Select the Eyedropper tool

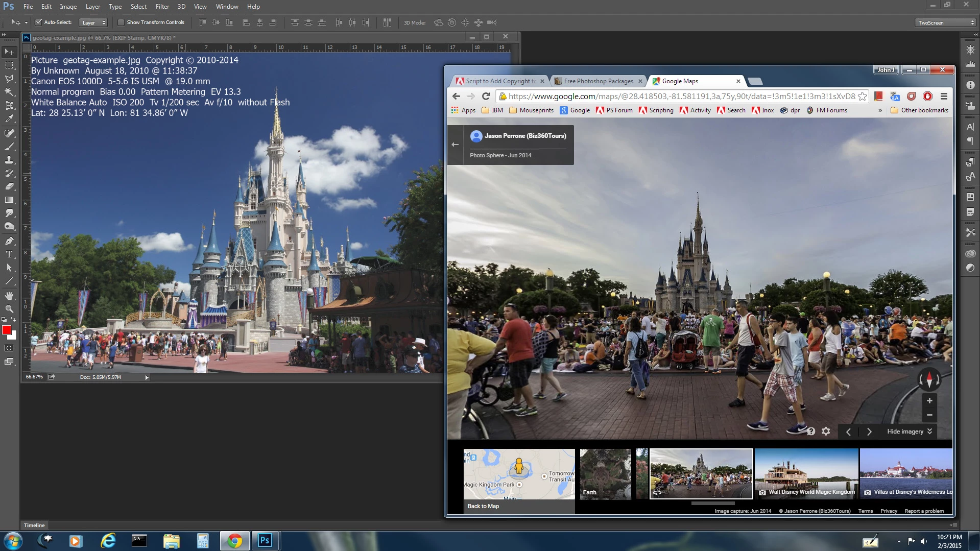point(9,119)
